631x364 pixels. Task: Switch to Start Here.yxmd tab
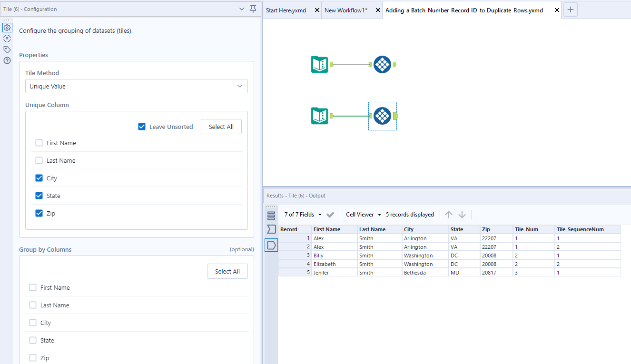pos(286,10)
